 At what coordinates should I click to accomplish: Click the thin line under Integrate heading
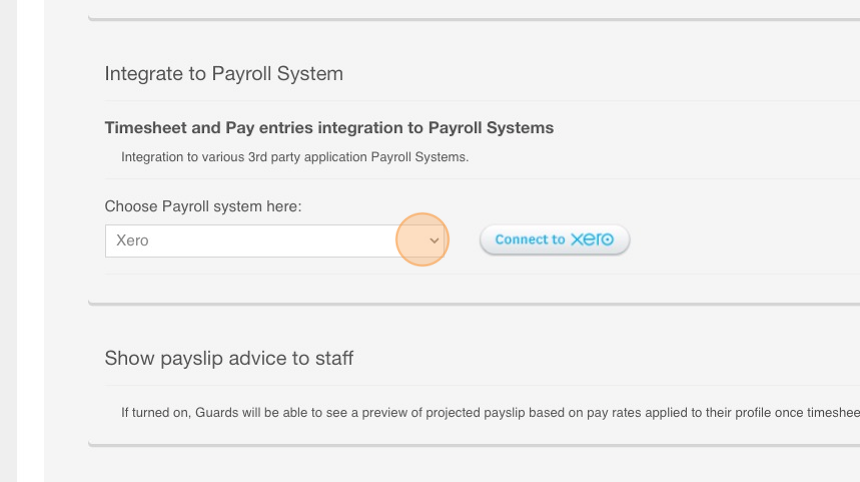click(x=482, y=101)
